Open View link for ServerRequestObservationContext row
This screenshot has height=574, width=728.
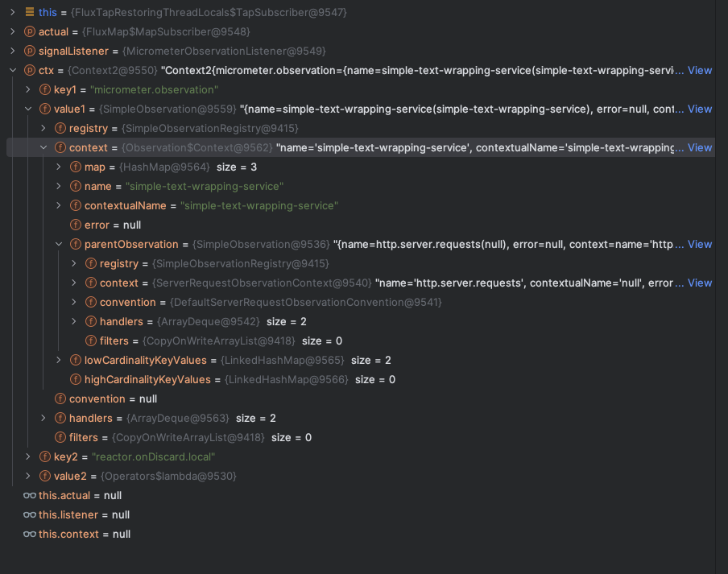pos(700,283)
